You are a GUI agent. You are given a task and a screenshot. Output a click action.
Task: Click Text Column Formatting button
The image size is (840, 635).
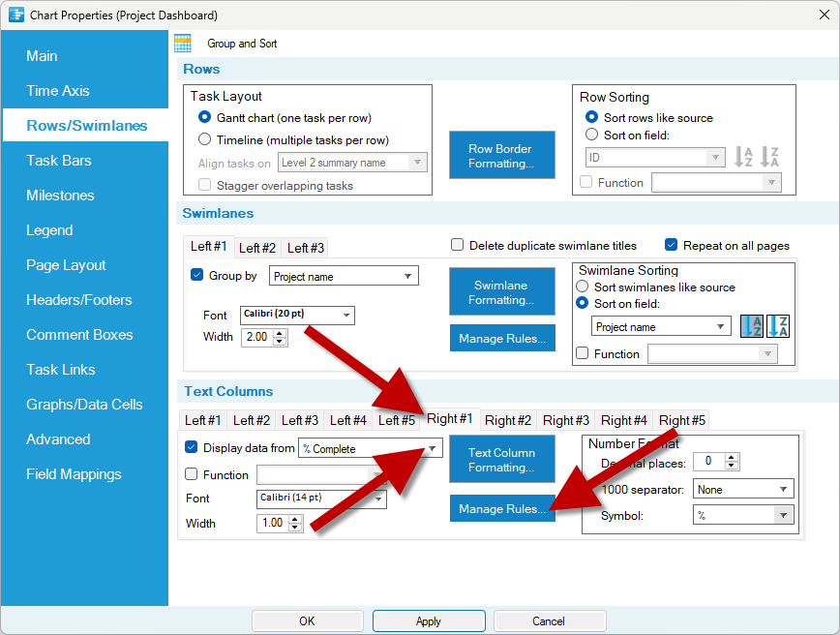pos(502,459)
